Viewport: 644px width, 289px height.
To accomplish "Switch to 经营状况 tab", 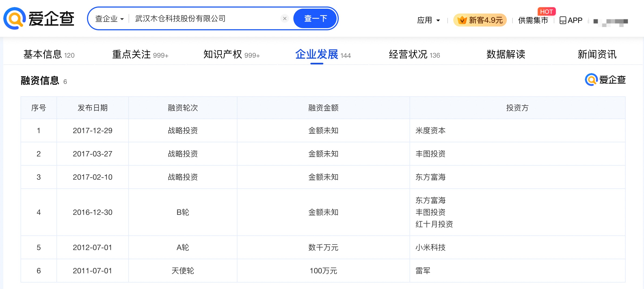I will [x=414, y=54].
